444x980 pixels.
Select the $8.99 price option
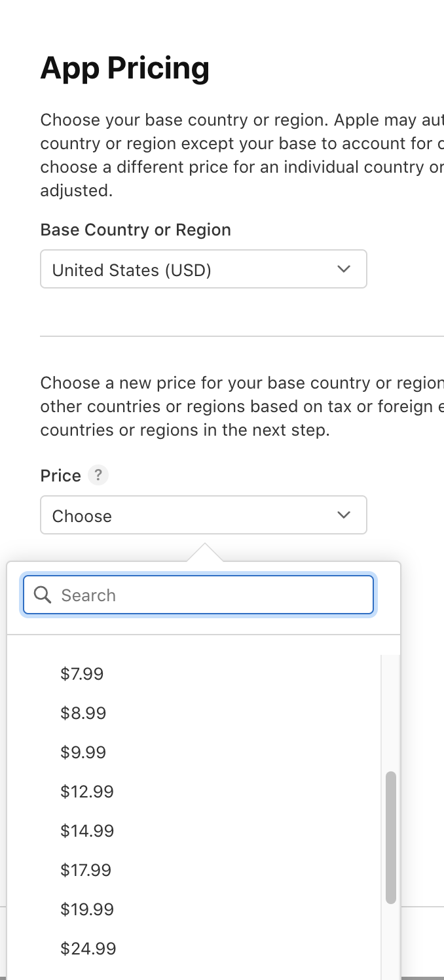(83, 713)
